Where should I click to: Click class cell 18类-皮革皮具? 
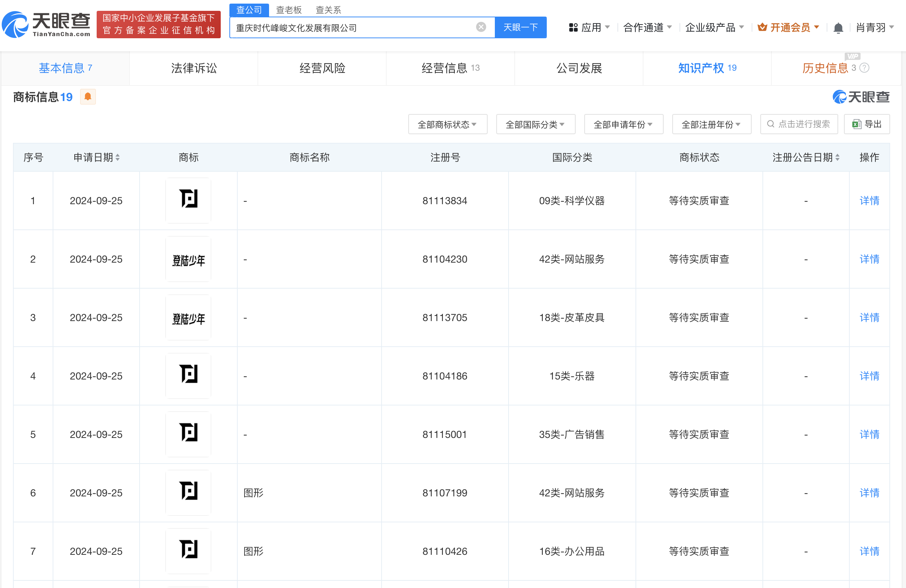pyautogui.click(x=572, y=317)
